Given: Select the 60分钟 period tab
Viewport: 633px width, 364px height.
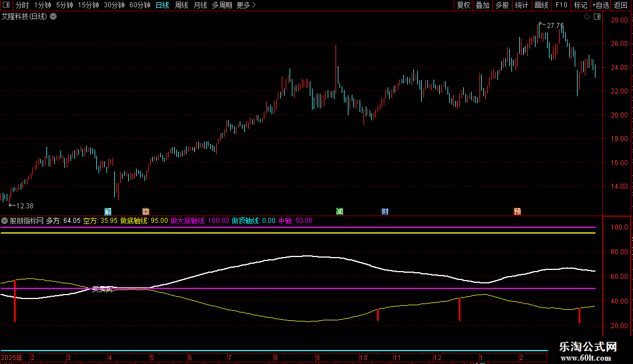Looking at the screenshot, I should click(x=139, y=5).
